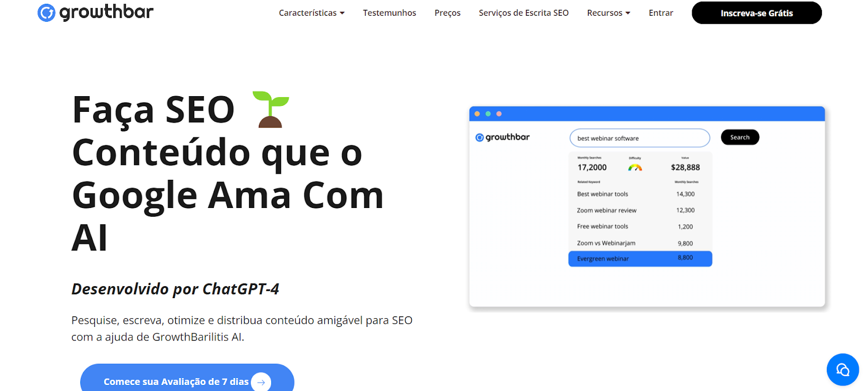Image resolution: width=868 pixels, height=391 pixels.
Task: Click the Entrar login link
Action: [661, 13]
